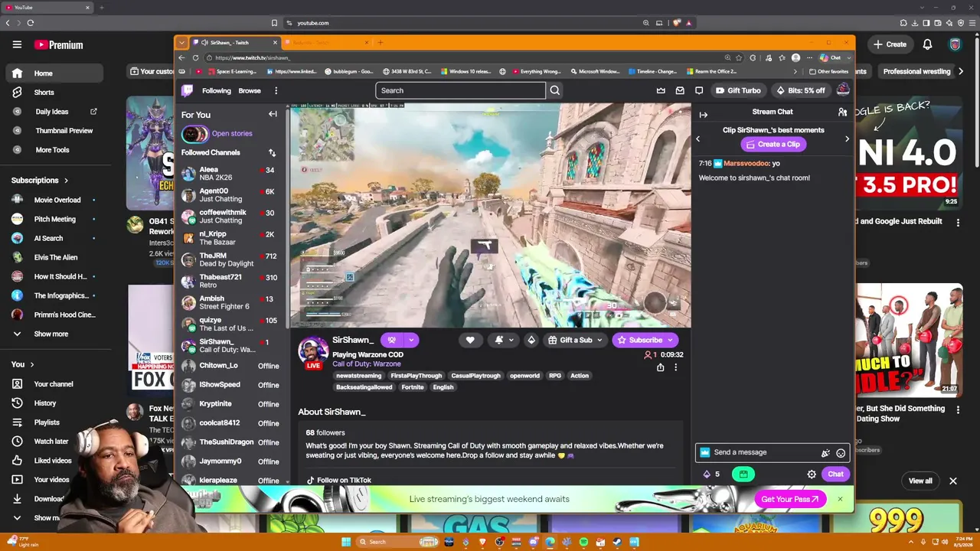This screenshot has width=980, height=551.
Task: Expand the purple stream together dropdown arrow
Action: 411,340
